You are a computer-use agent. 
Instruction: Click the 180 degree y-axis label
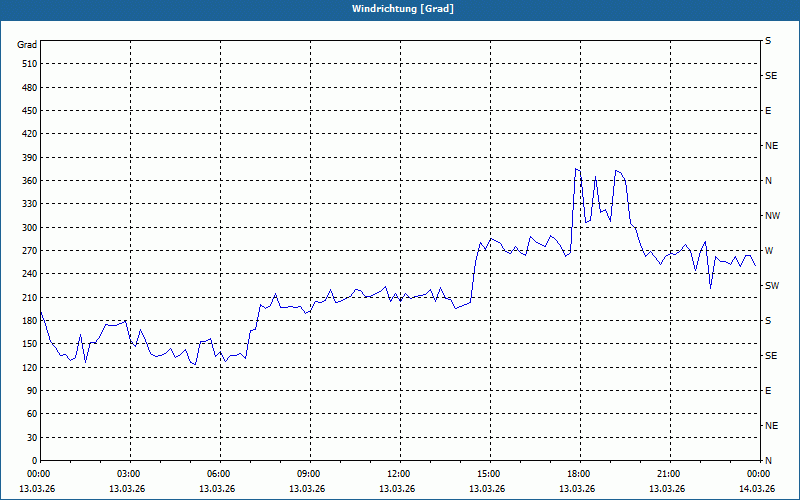[28, 321]
